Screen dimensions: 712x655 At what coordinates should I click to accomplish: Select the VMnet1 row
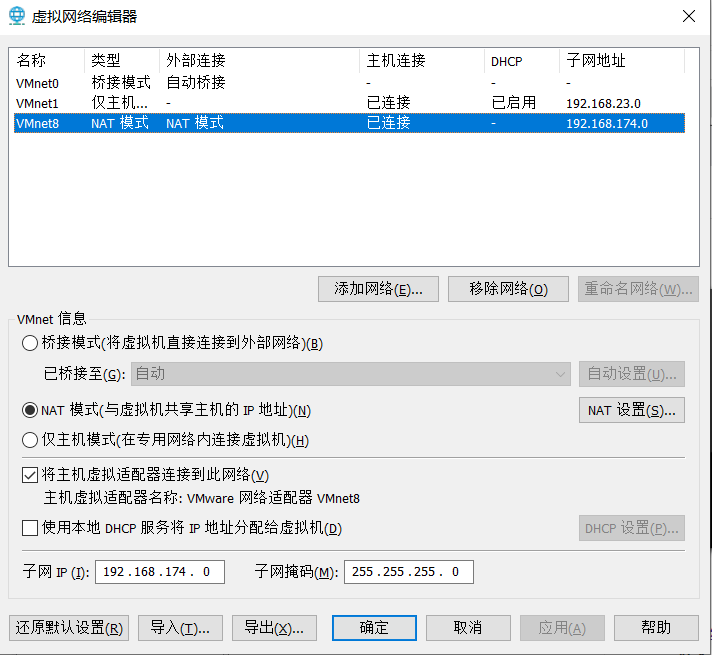(349, 103)
